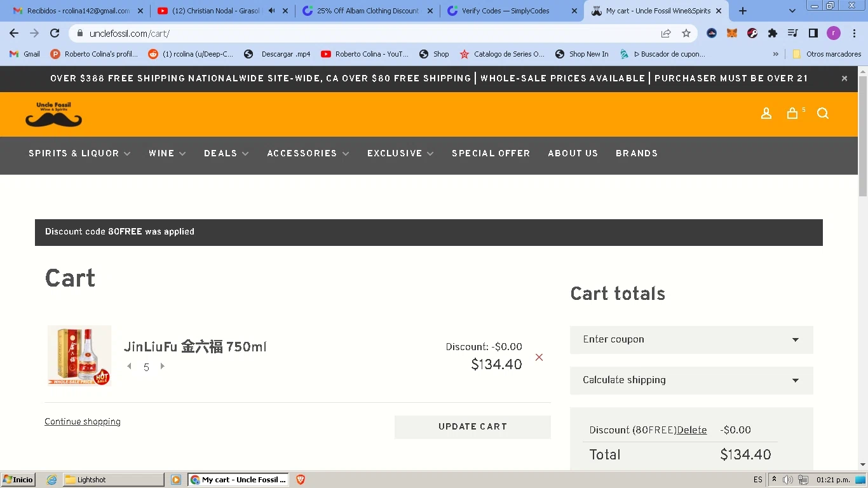Bookmark this page with the star icon

(686, 33)
